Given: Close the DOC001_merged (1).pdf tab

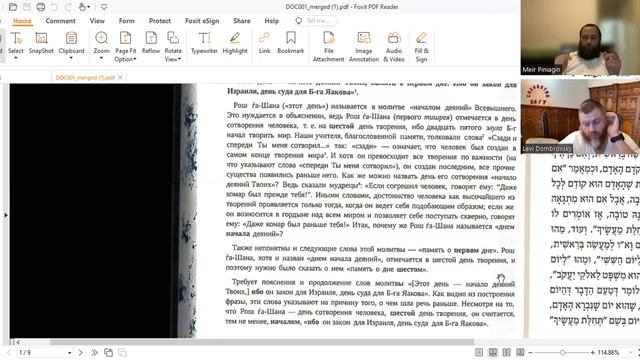Looking at the screenshot, I should pos(120,77).
